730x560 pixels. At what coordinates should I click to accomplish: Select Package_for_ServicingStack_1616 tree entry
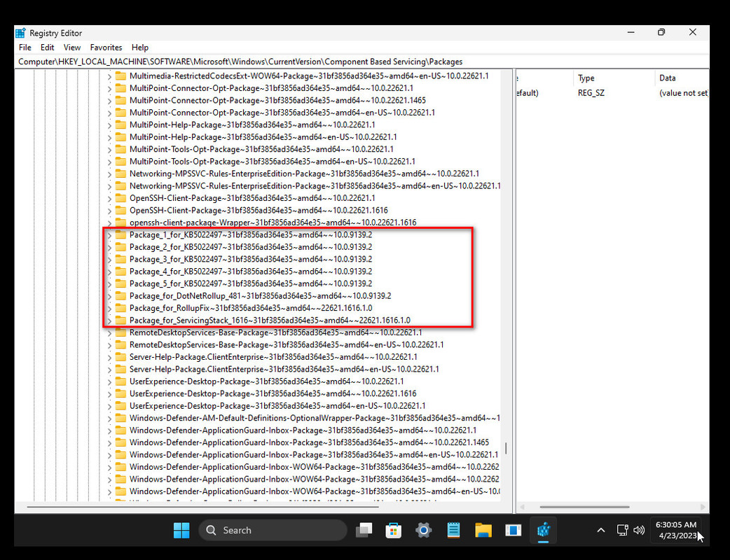pos(270,320)
